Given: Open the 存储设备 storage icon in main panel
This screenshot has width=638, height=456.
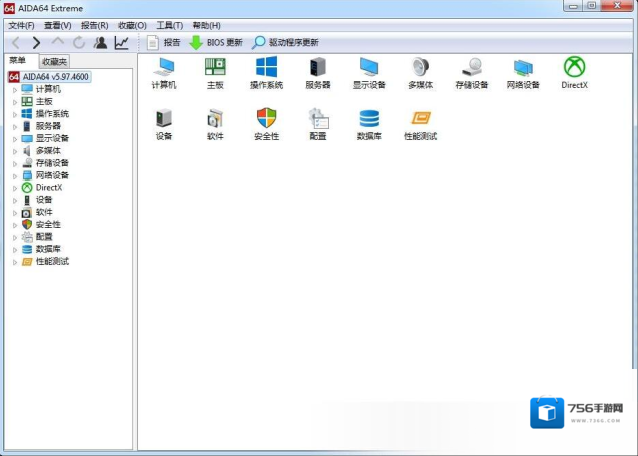Looking at the screenshot, I should 471,68.
